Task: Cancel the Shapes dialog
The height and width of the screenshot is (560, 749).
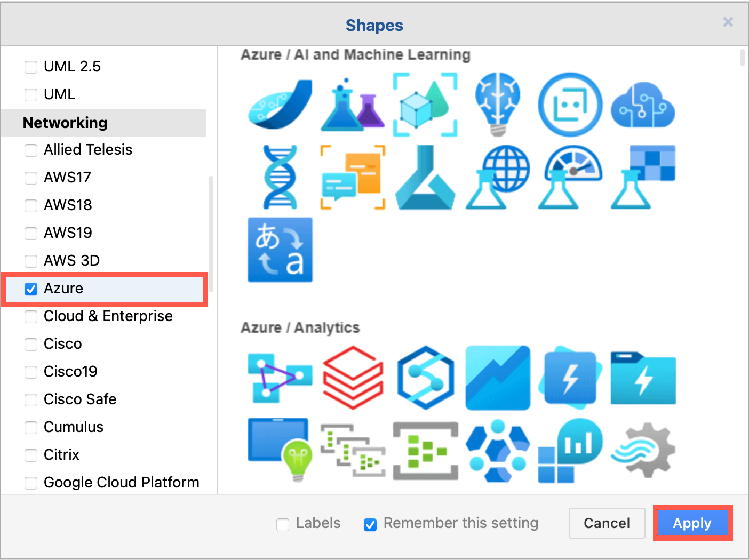Action: click(x=607, y=523)
